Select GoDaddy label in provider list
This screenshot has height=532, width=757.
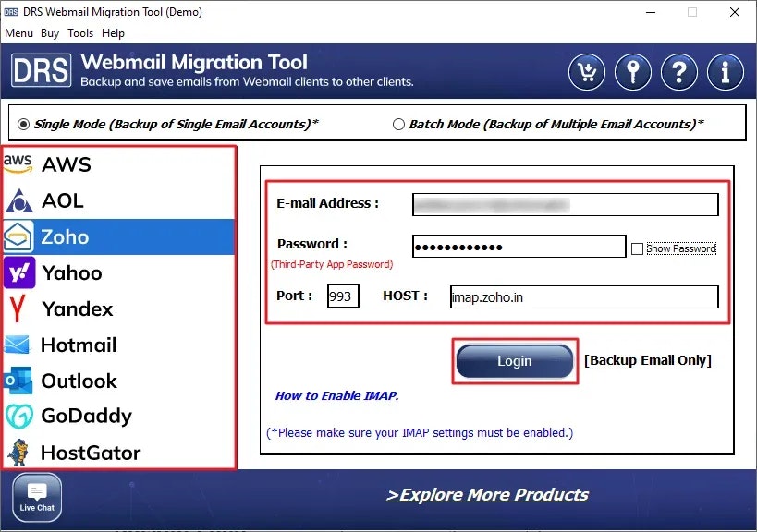point(86,417)
